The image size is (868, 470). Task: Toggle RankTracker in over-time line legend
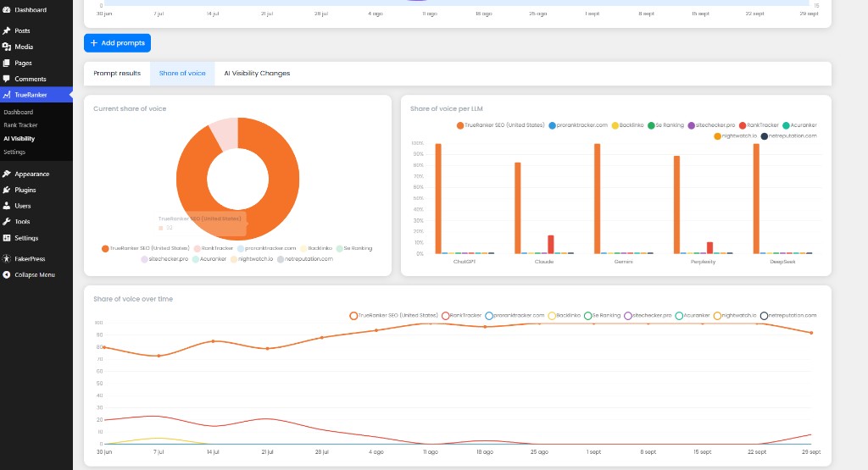pyautogui.click(x=462, y=316)
